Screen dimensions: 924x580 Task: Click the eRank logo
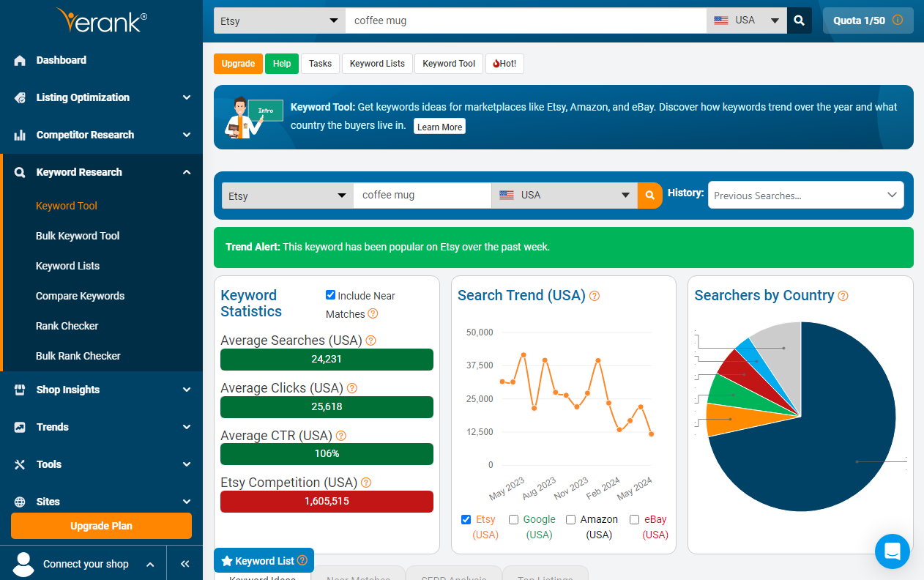click(101, 21)
